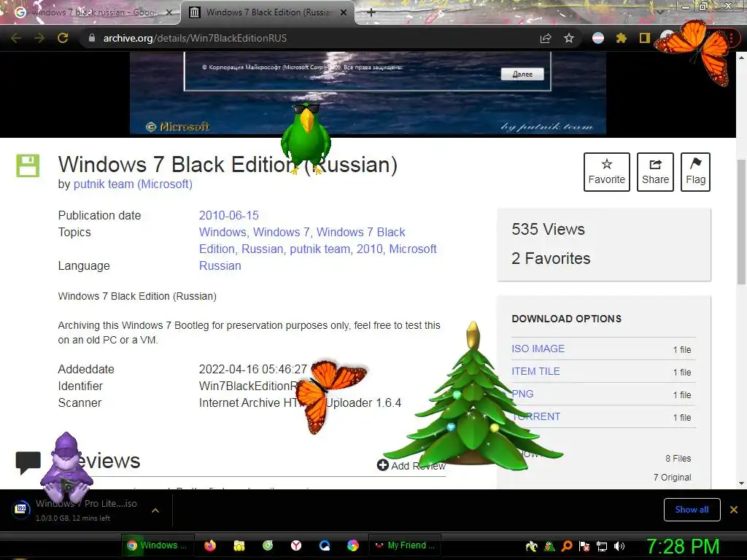Viewport: 747px width, 560px height.
Task: Click the page scrollbar down arrow
Action: tap(741, 483)
